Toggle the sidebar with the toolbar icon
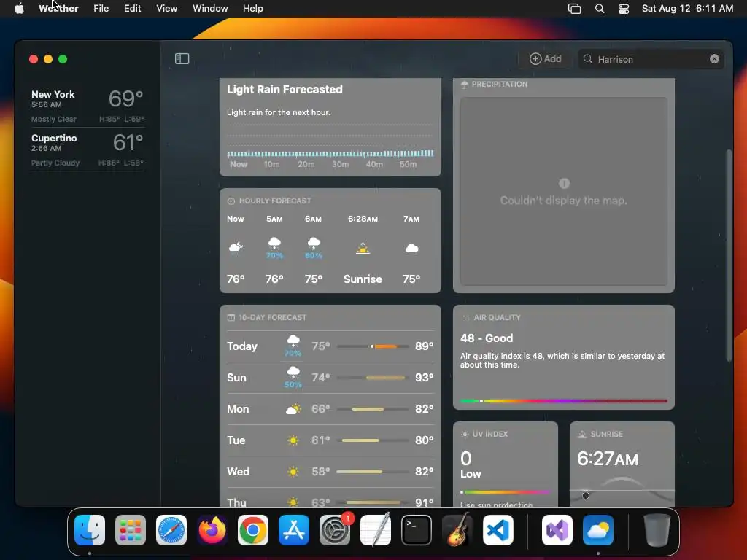This screenshot has width=747, height=560. 182,58
